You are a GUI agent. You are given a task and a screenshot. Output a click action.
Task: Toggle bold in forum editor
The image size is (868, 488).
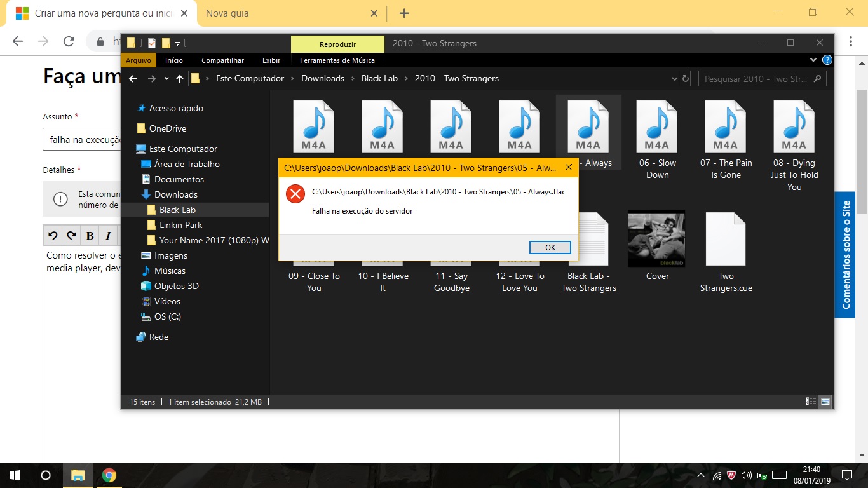[x=90, y=236]
